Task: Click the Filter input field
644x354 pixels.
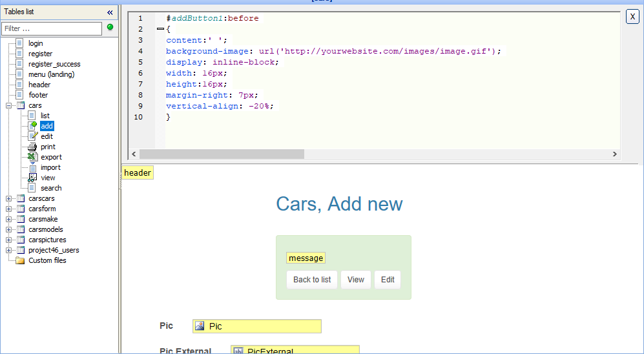Action: click(52, 28)
